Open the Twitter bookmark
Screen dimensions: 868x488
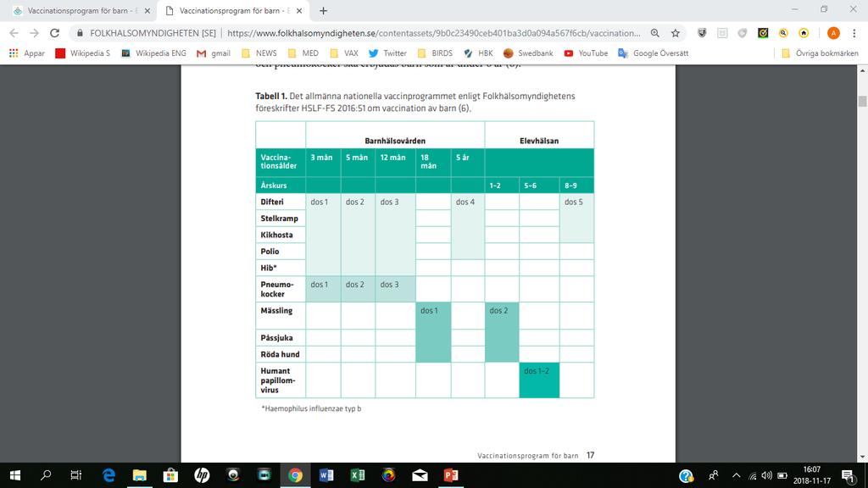click(387, 53)
